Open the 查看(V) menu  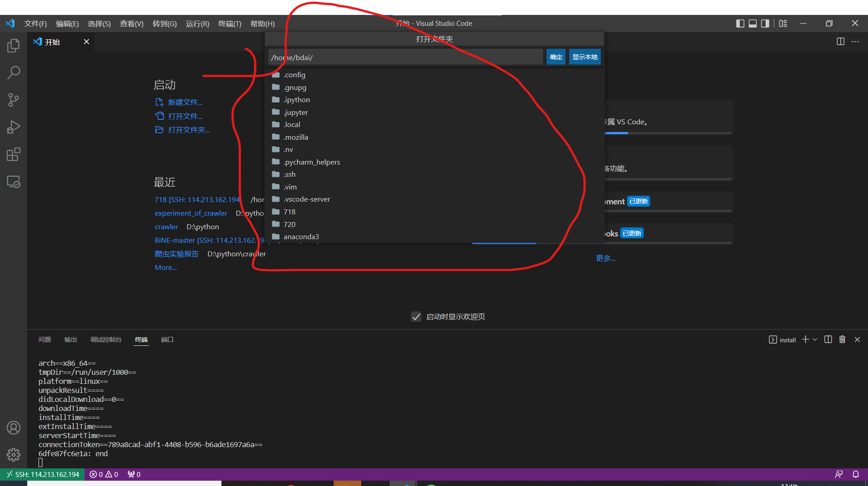[x=132, y=24]
